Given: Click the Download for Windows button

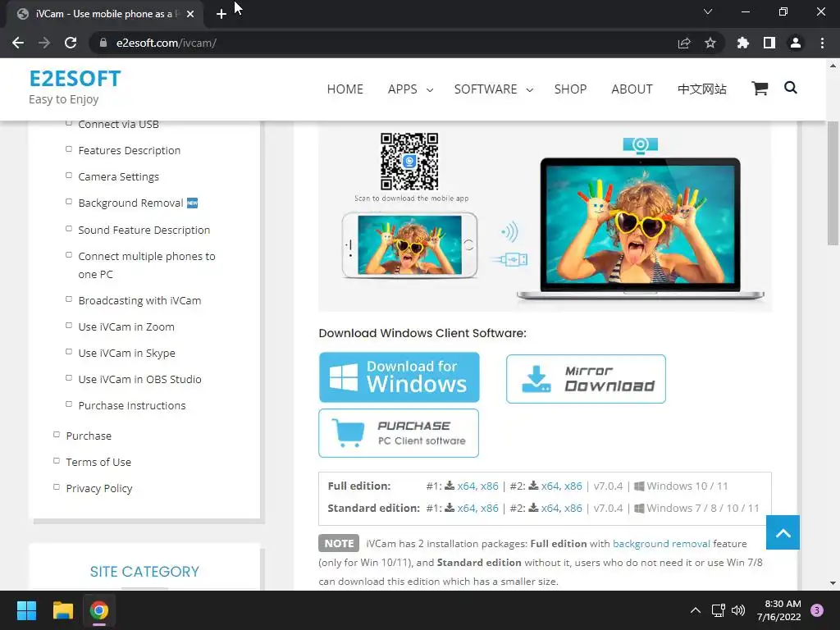Looking at the screenshot, I should [399, 377].
